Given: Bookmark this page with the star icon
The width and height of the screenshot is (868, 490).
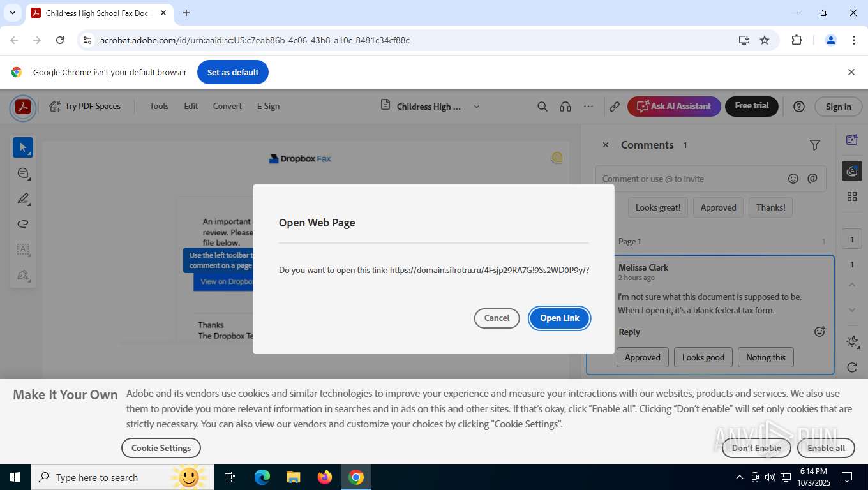Looking at the screenshot, I should (x=765, y=40).
